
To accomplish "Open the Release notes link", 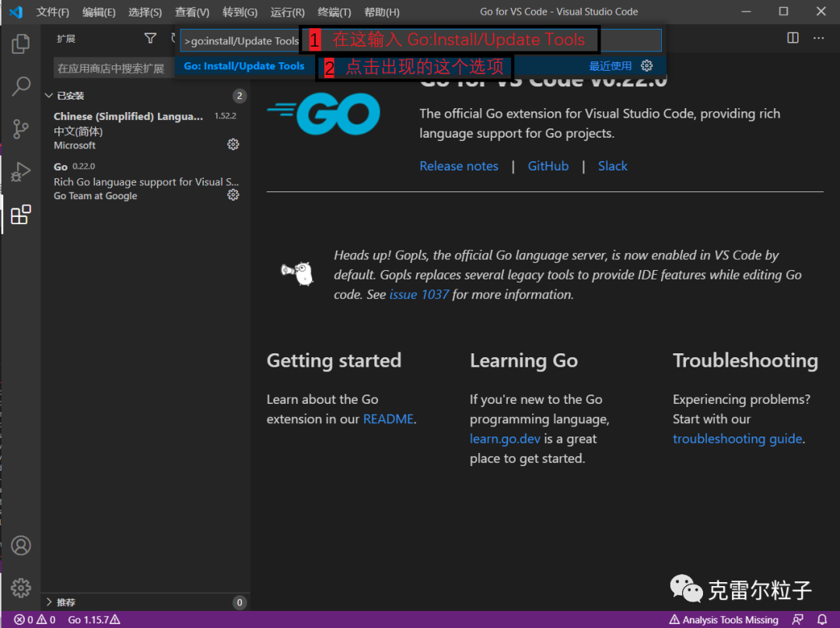I will coord(459,166).
